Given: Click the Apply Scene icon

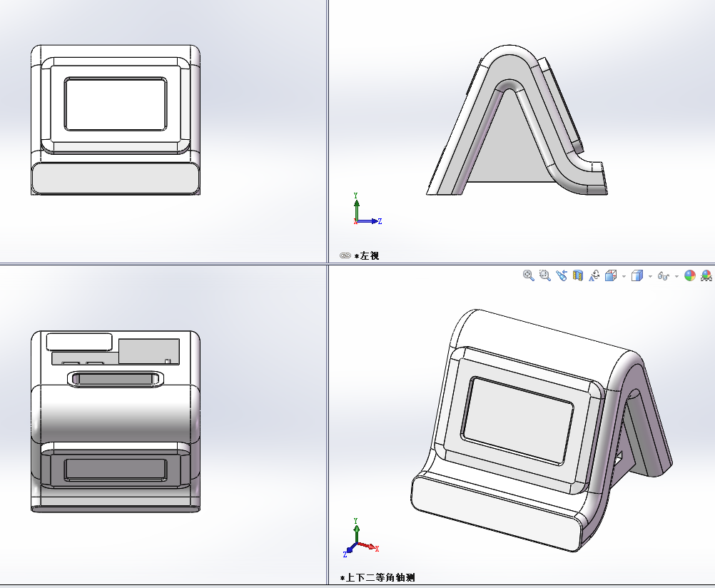Looking at the screenshot, I should click(x=706, y=275).
